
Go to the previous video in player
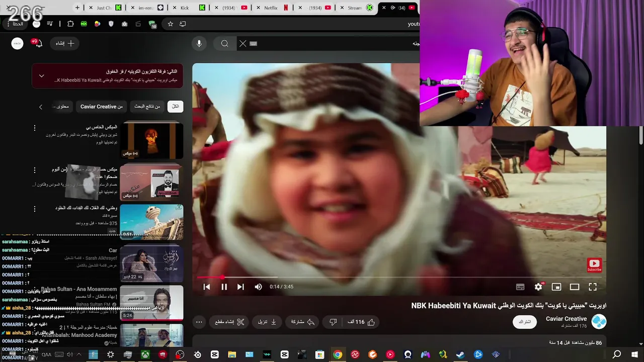pos(206,287)
